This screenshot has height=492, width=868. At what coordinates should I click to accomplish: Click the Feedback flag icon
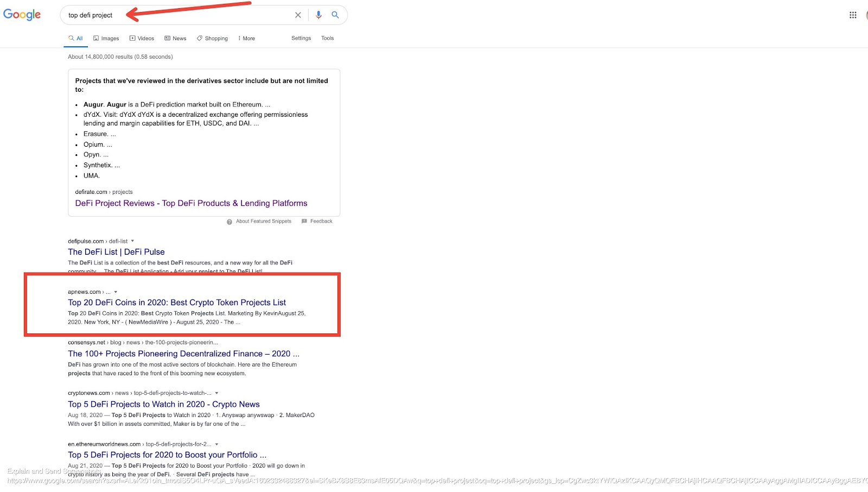(x=304, y=221)
